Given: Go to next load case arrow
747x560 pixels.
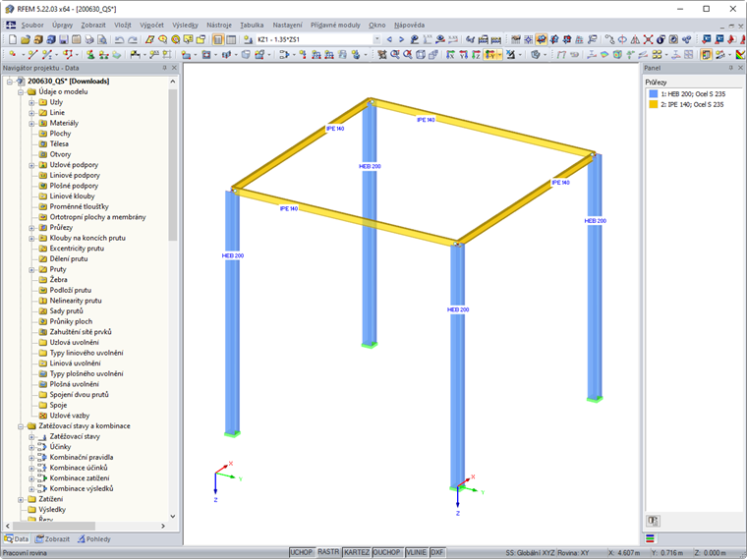Looking at the screenshot, I should [x=401, y=39].
